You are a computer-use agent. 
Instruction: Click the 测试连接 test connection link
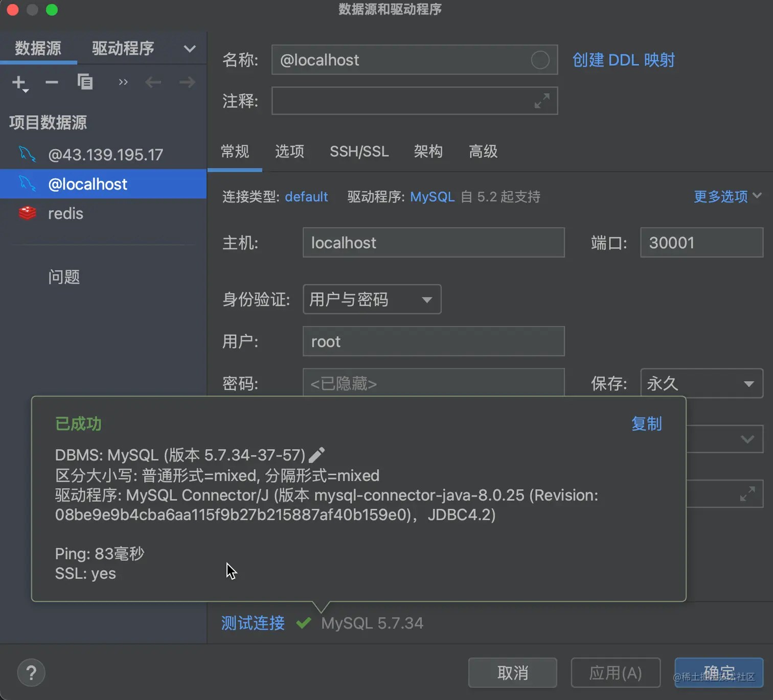tap(253, 623)
